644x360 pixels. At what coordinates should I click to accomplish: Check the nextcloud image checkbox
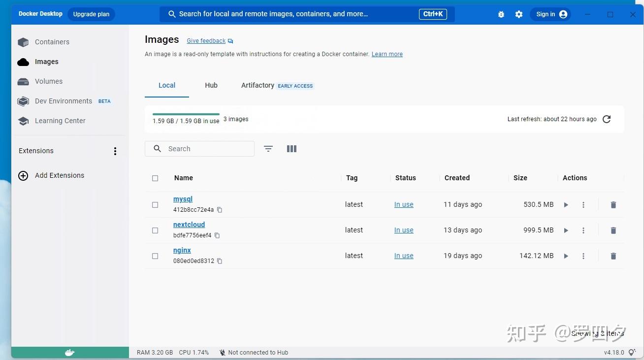pos(155,230)
